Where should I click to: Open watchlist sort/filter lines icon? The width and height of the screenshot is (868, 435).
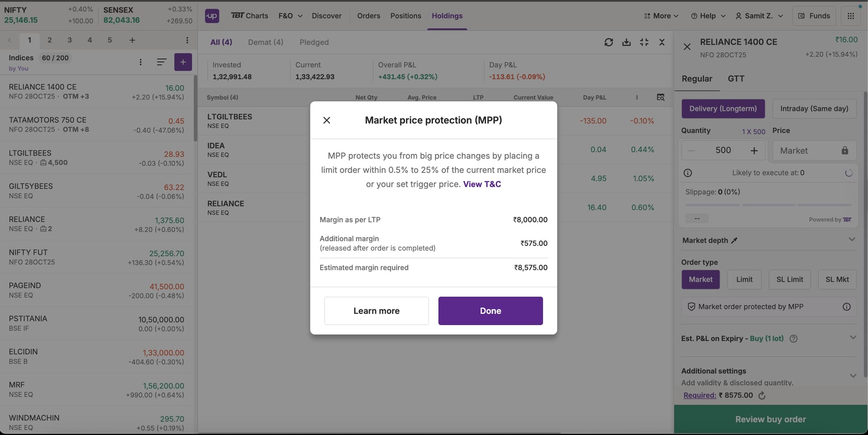click(161, 62)
